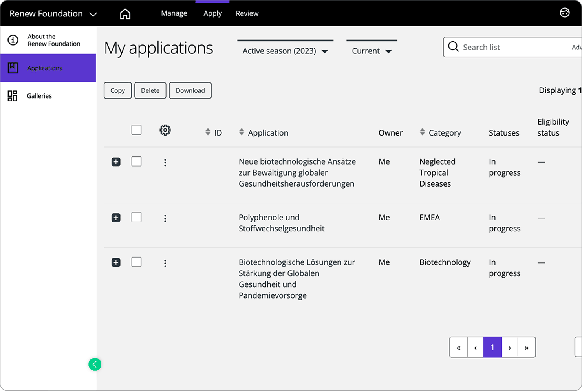This screenshot has width=582, height=392.
Task: Open table column settings gear
Action: (x=165, y=130)
